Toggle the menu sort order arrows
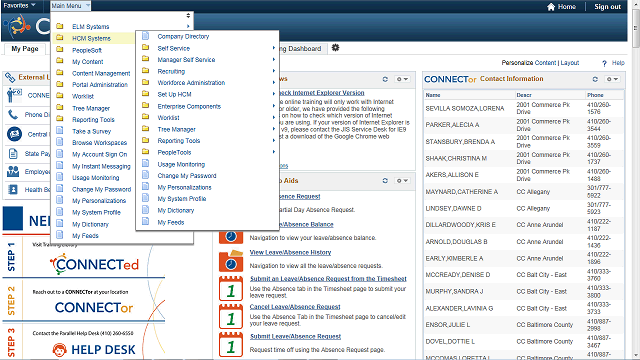640x360 pixels. tap(188, 16)
